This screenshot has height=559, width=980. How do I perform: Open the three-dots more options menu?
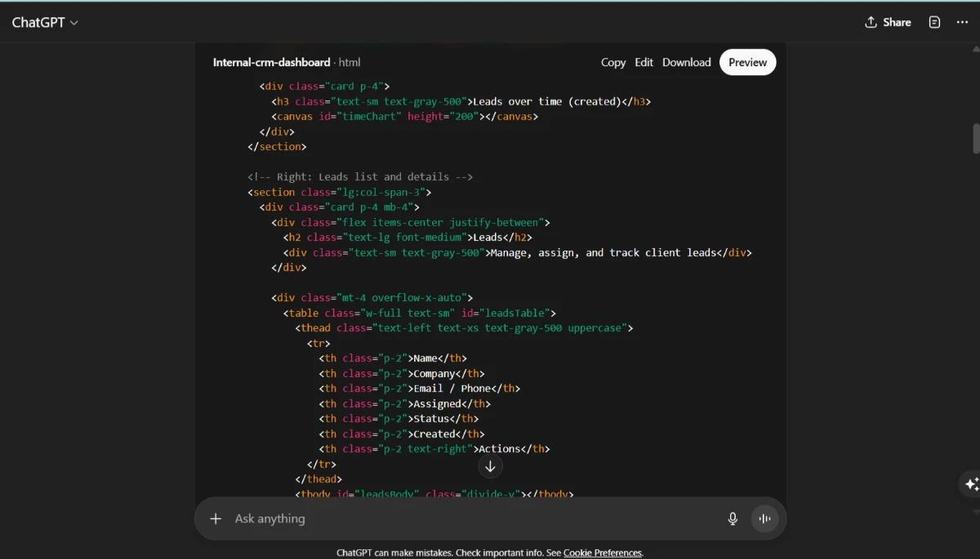click(x=962, y=22)
